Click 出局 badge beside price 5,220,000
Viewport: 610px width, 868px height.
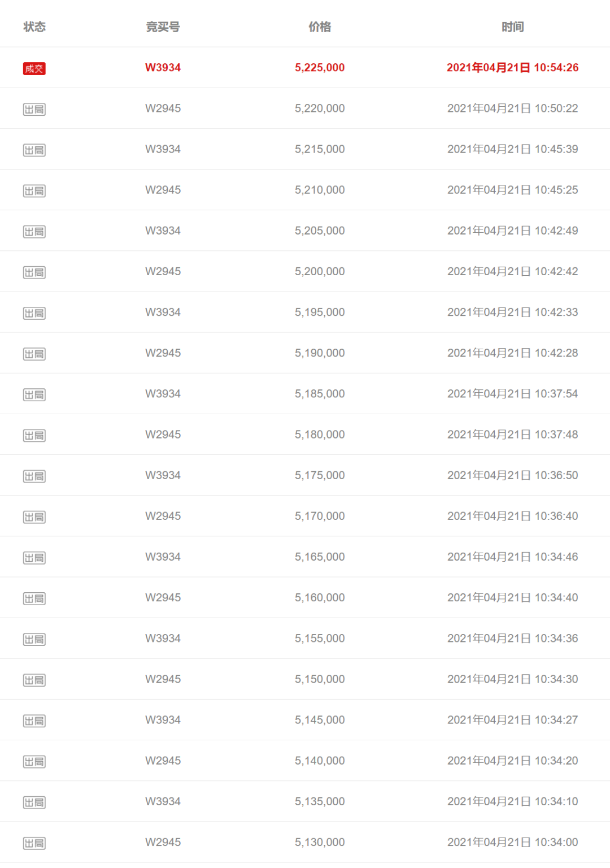34,109
